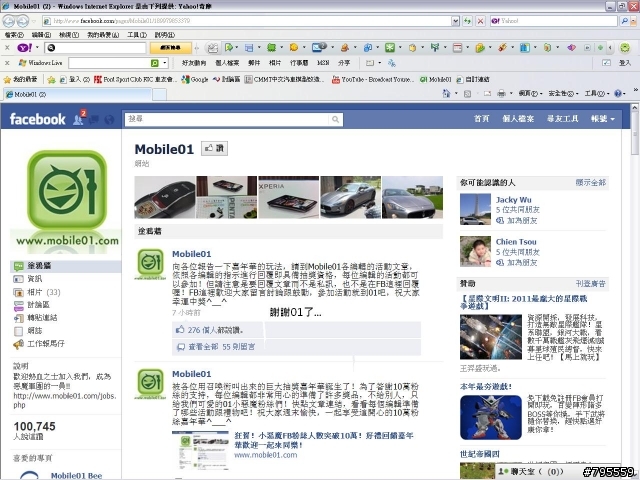Open 尋友工具 in the Facebook top bar

coord(562,119)
